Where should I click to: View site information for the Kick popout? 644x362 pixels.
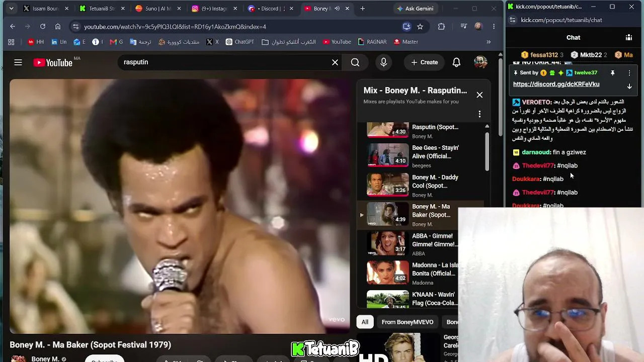(x=512, y=20)
